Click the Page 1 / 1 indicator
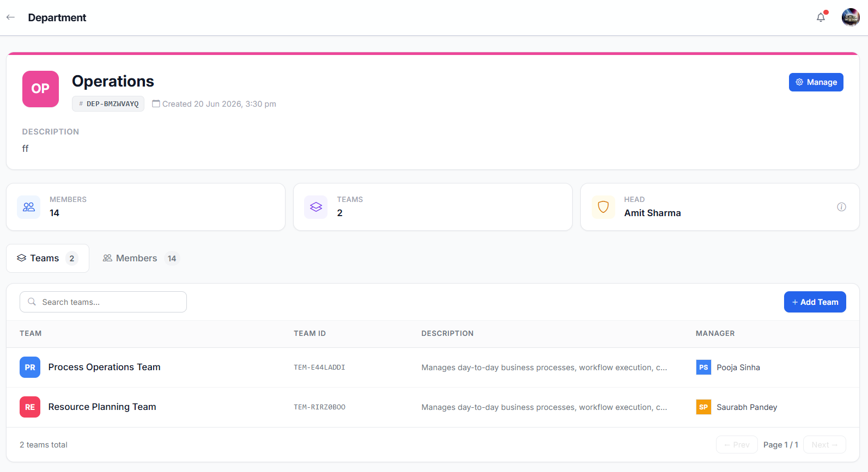868x472 pixels. click(780, 445)
